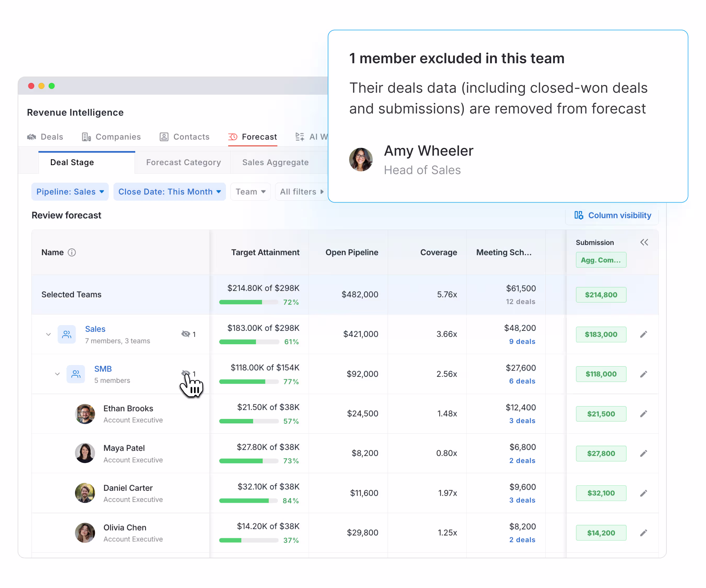Open the Pipeline: Sales filter dropdown

coord(70,192)
